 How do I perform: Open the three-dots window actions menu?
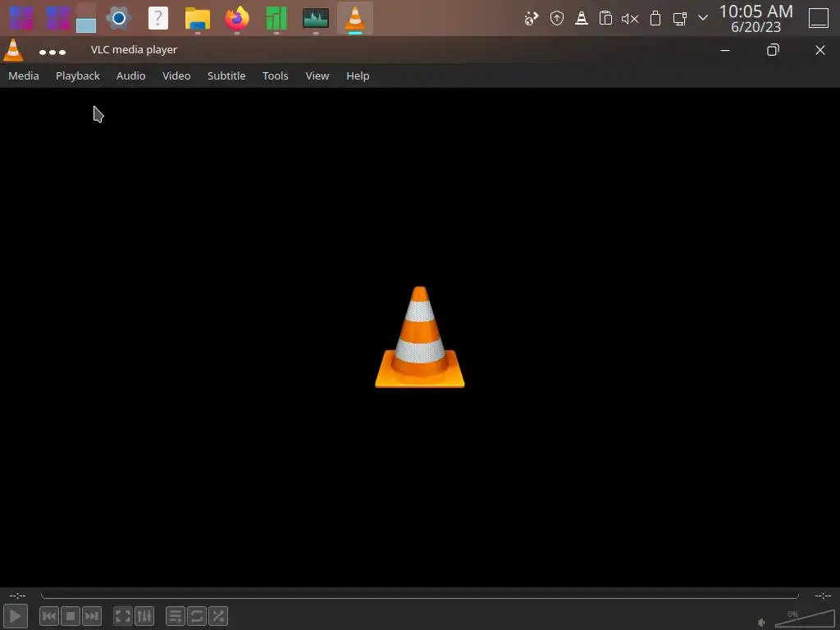[52, 52]
